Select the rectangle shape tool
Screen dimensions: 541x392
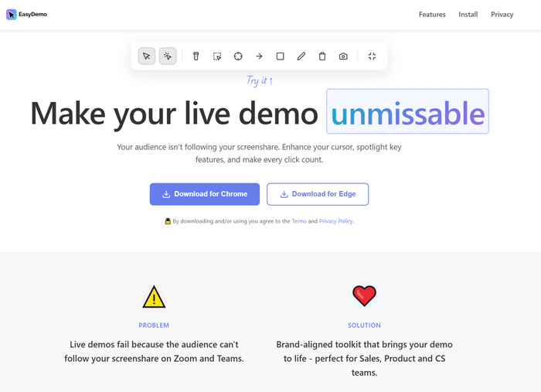point(281,56)
